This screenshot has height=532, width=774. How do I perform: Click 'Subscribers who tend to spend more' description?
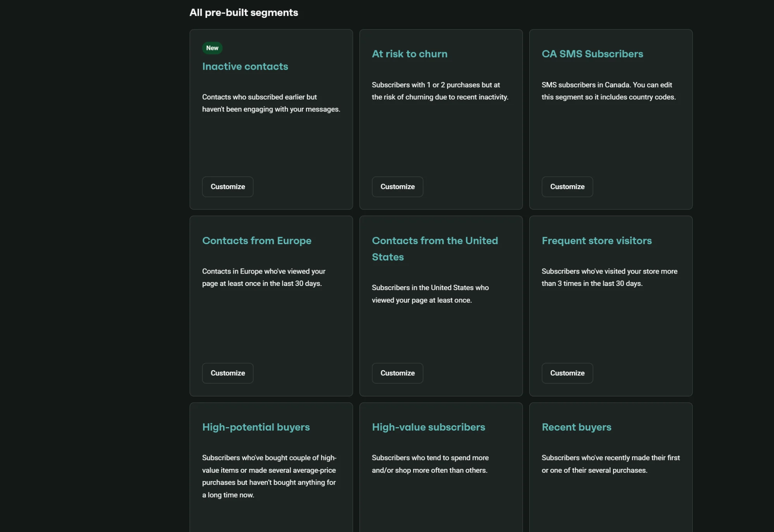(x=430, y=464)
